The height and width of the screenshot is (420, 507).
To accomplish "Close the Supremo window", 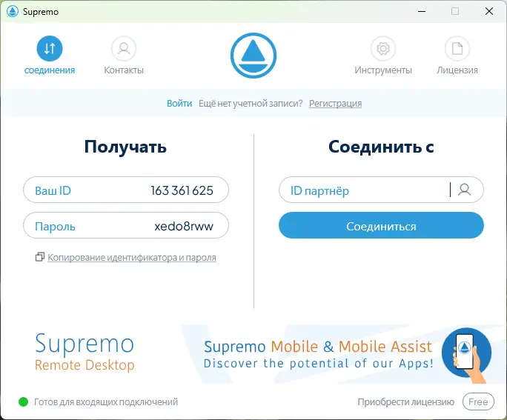I will tap(489, 11).
